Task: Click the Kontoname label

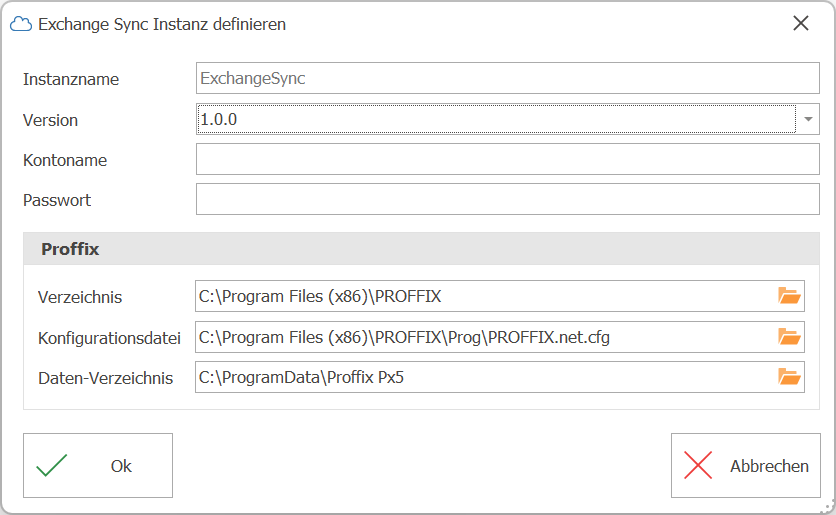Action: pos(65,160)
